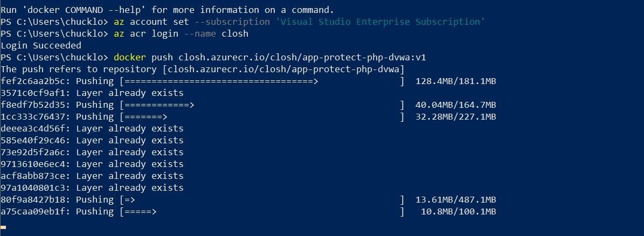Click the 128.4MB/181.1MB upload size text
The image size is (644, 236).
456,81
